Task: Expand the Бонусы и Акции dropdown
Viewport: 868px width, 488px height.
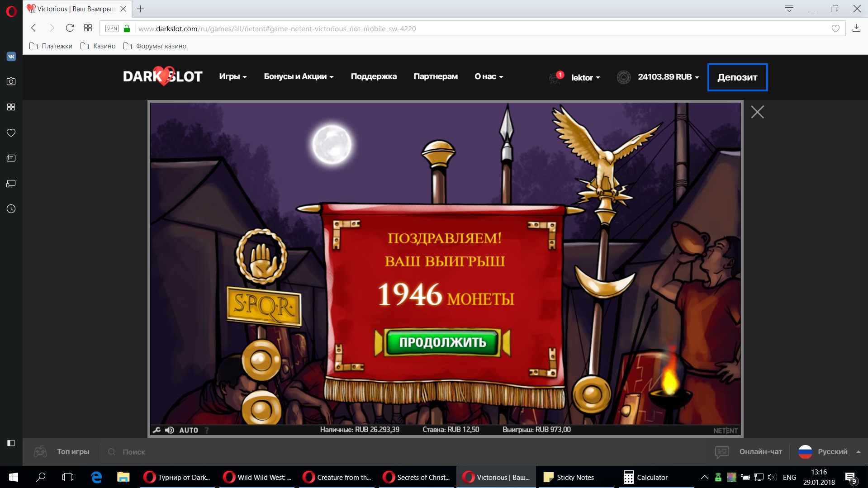Action: point(299,77)
